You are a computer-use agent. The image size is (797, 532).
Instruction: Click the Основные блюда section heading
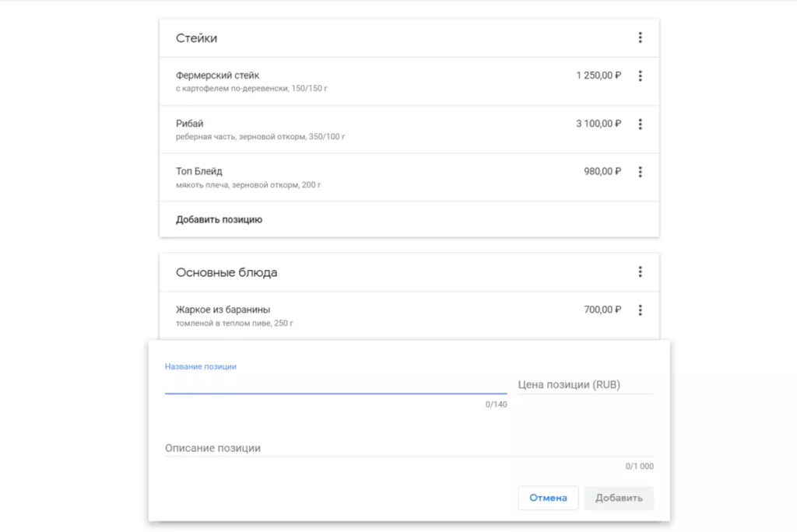(x=226, y=273)
